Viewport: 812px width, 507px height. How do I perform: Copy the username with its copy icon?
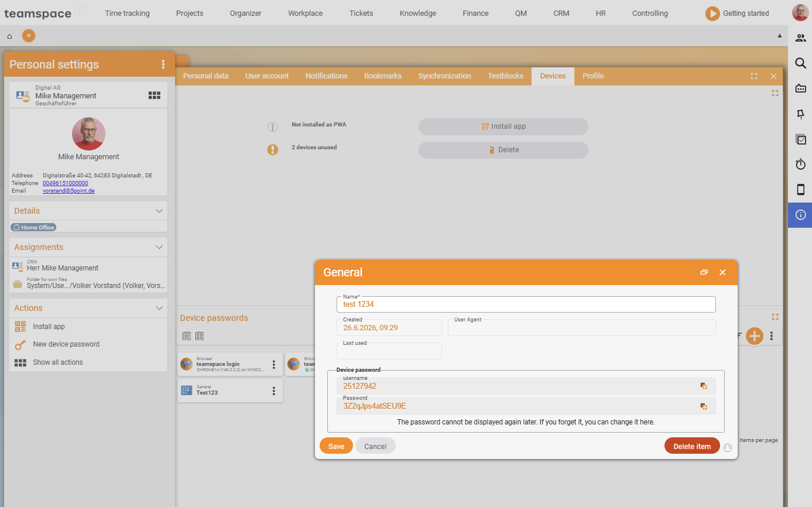(x=704, y=386)
